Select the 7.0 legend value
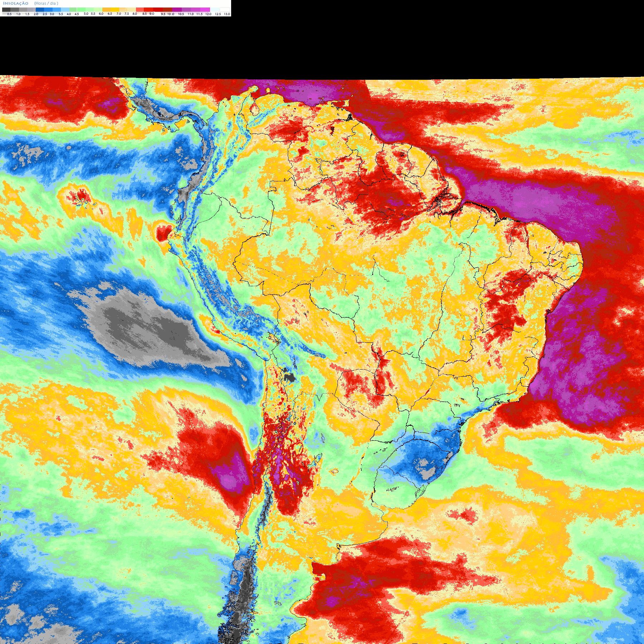644x644 pixels. [119, 14]
